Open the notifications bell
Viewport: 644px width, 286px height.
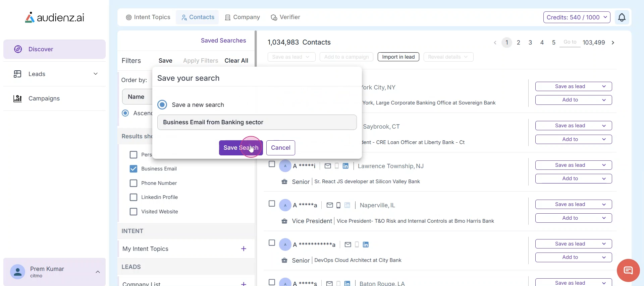[622, 17]
